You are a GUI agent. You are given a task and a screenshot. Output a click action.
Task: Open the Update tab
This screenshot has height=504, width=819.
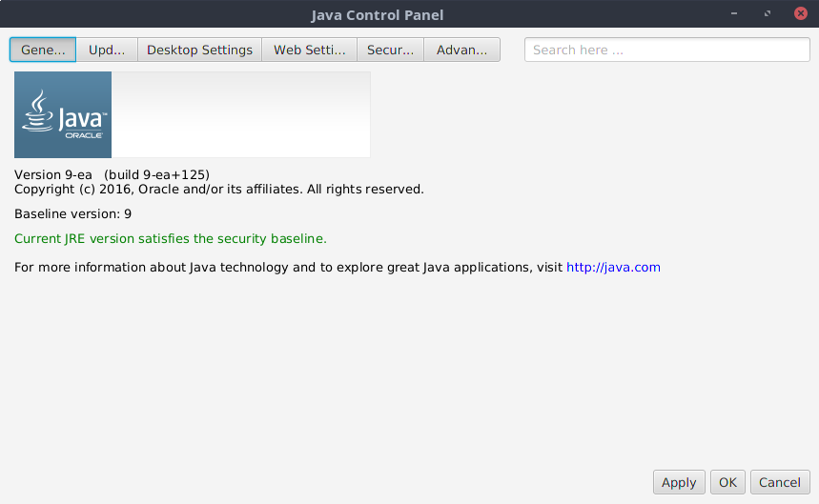pos(107,50)
